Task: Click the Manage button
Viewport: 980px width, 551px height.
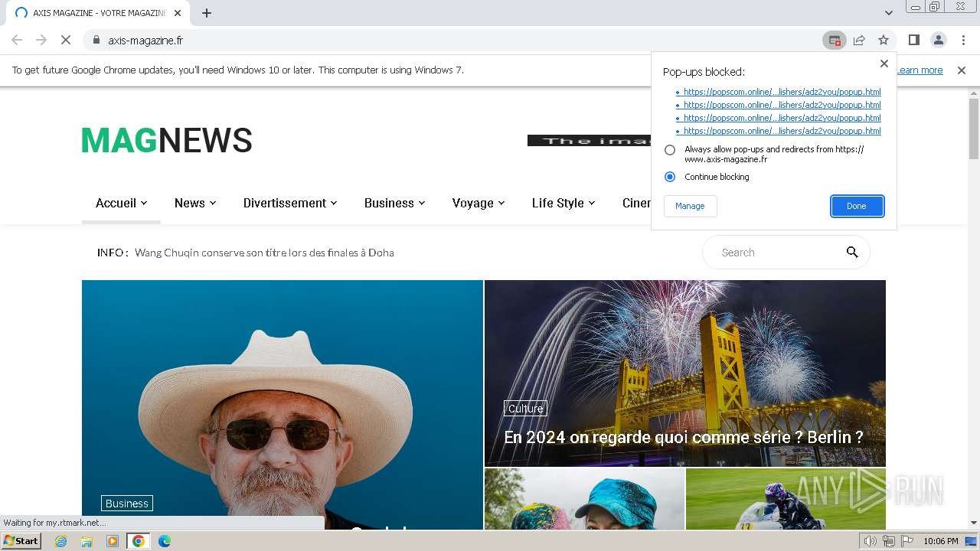Action: [690, 206]
